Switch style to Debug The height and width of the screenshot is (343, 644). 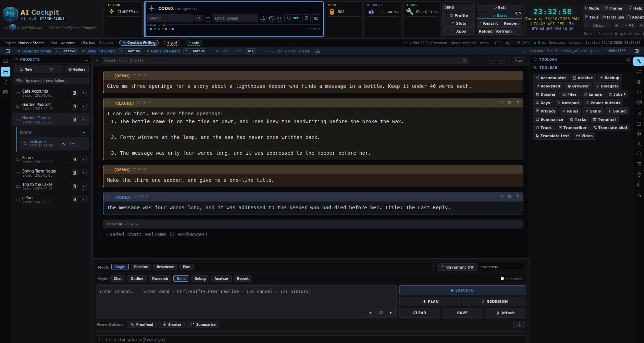pyautogui.click(x=200, y=279)
